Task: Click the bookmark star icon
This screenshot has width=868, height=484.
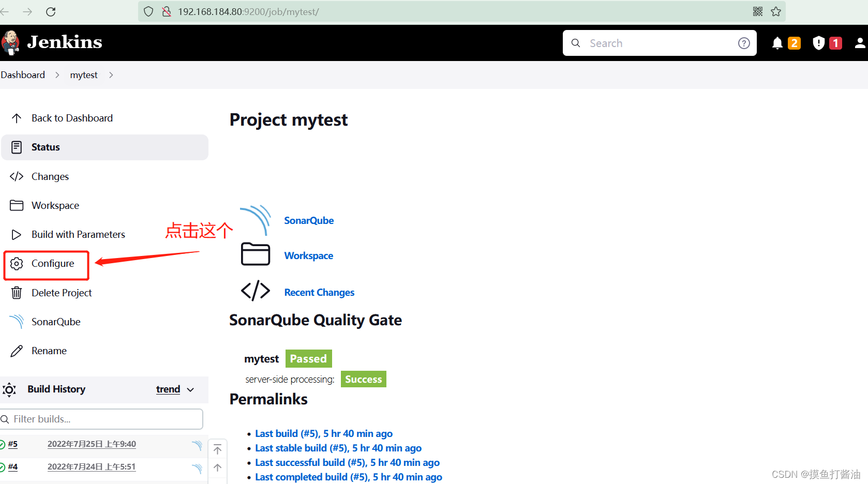Action: 776,11
